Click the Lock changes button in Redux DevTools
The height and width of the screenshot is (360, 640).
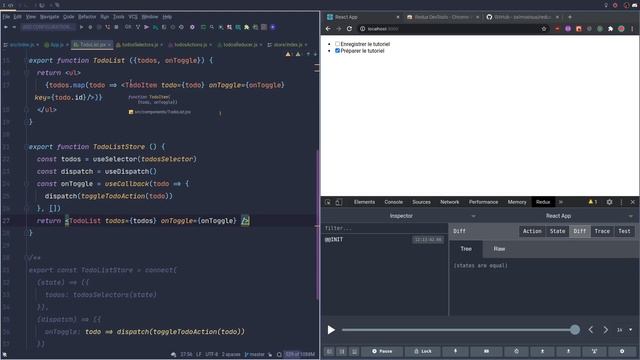tap(423, 351)
